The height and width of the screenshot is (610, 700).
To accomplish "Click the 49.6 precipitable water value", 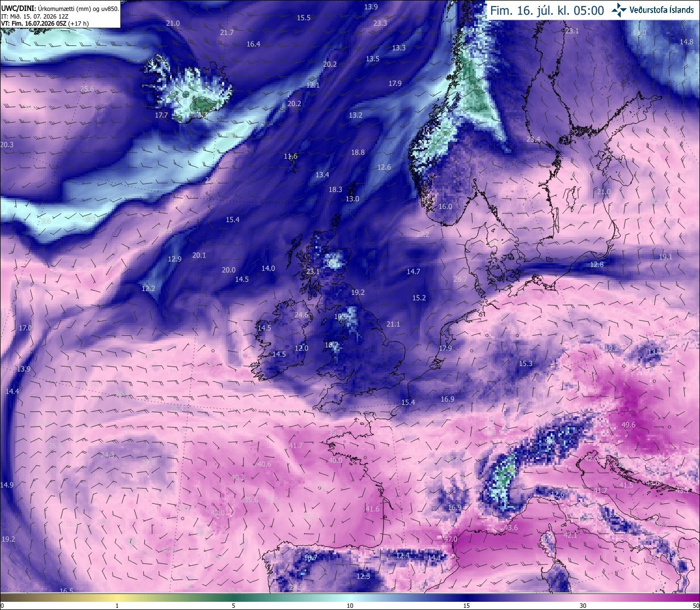I will (628, 425).
